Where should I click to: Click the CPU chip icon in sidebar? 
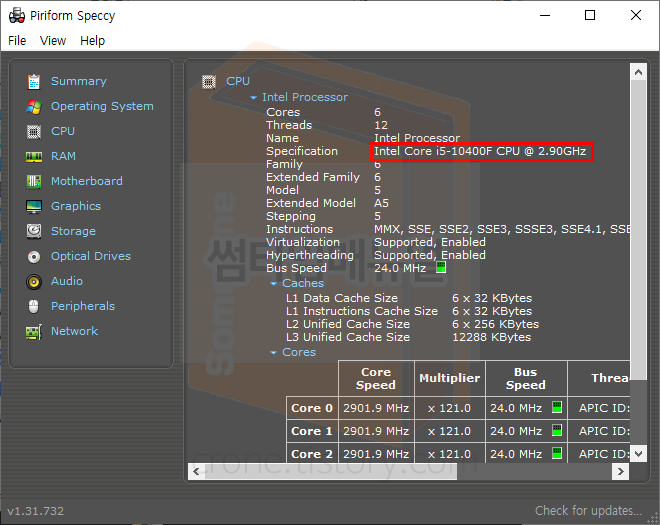(34, 132)
